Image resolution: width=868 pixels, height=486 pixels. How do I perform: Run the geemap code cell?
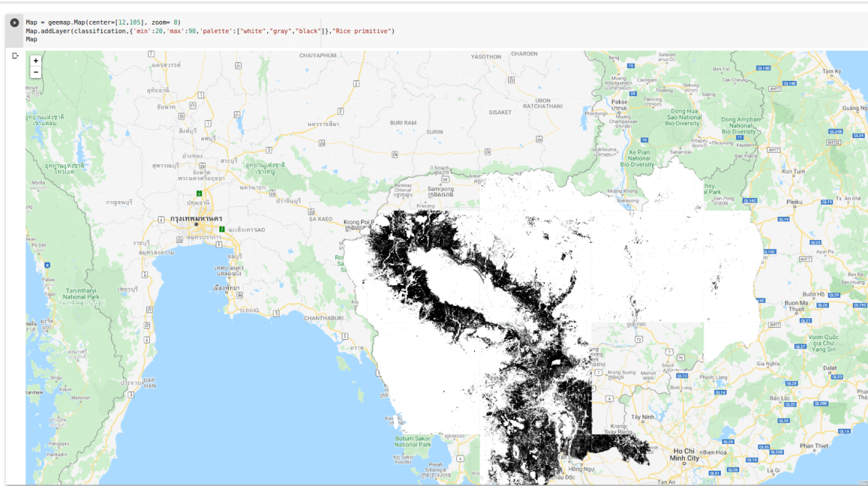[x=15, y=22]
